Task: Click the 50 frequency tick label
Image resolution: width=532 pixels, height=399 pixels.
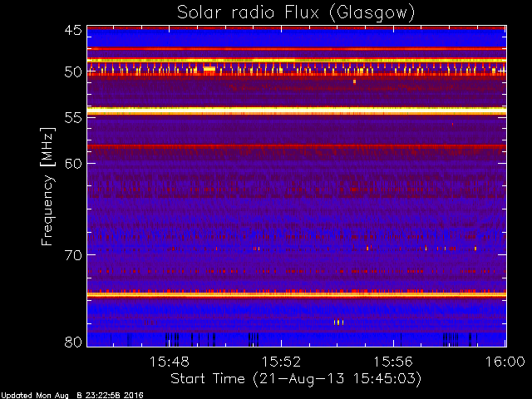Action: (x=73, y=72)
